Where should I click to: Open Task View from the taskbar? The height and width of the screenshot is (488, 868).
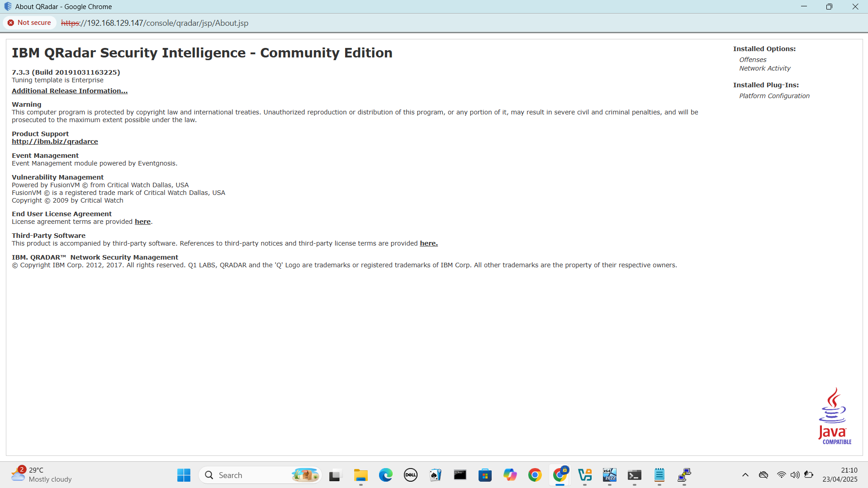coord(335,475)
